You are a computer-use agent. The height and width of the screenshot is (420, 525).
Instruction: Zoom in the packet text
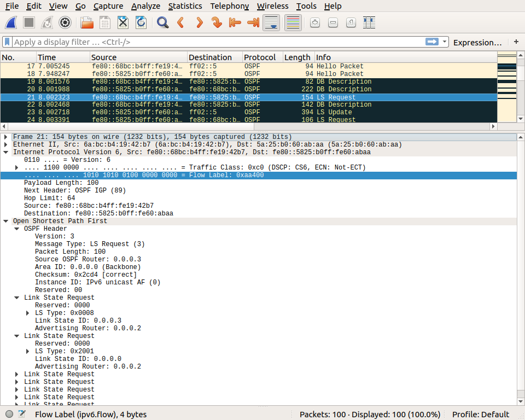click(x=315, y=23)
